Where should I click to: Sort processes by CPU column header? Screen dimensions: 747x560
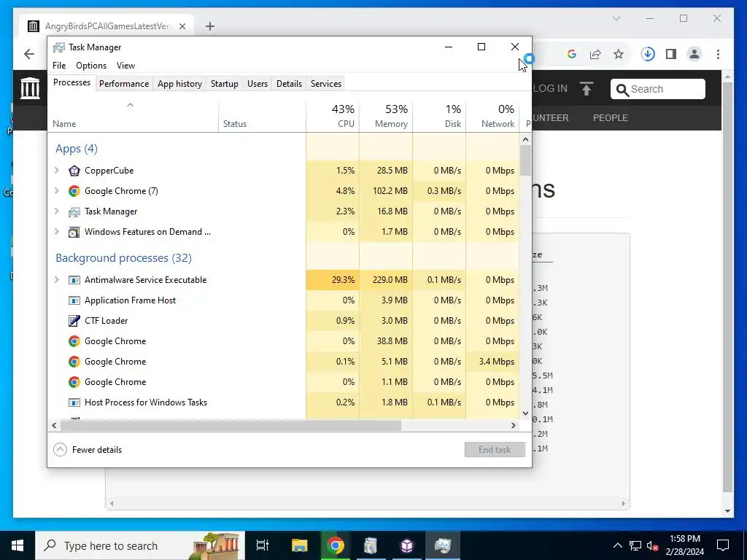(333, 116)
